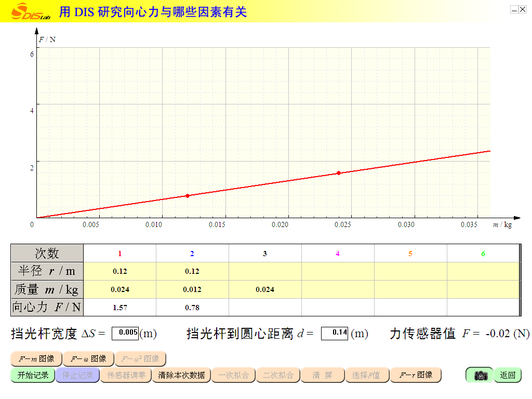Click the 挡光杆宽度 ΔS input field

tap(125, 333)
